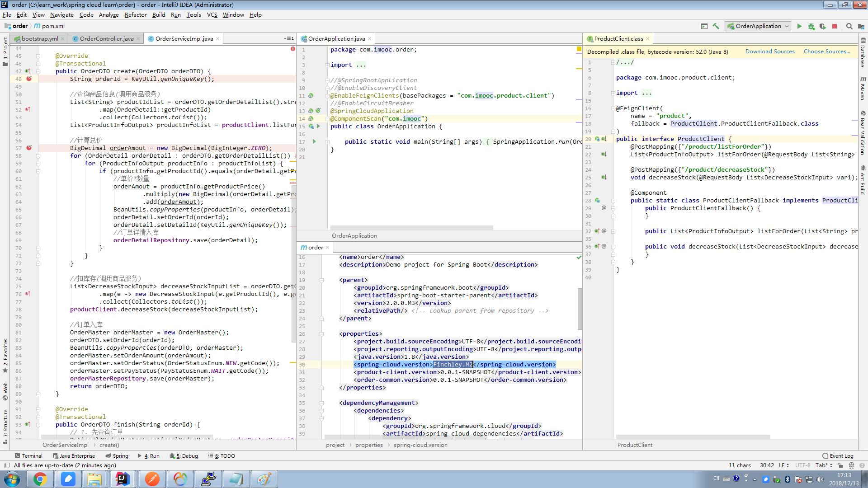The image size is (868, 488).
Task: Open the VCS menu
Action: [212, 15]
